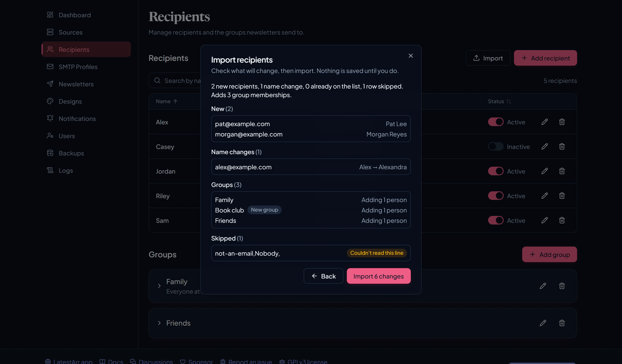Viewport: 622px width, 364px height.
Task: Delete the Family group trash icon
Action: click(x=562, y=286)
